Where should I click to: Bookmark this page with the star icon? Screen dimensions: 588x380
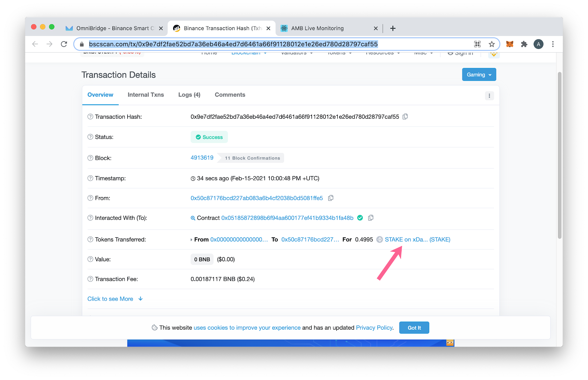tap(492, 44)
